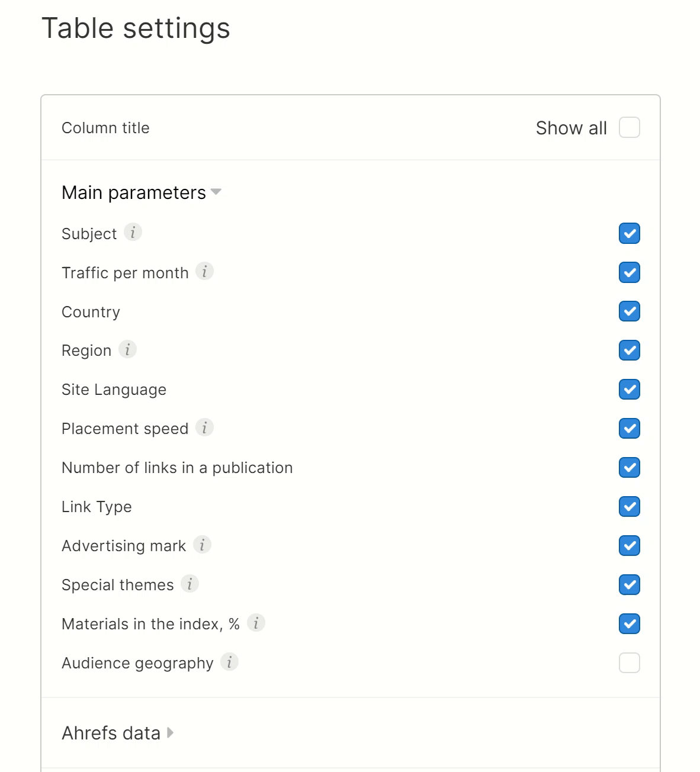Select the Main parameters heading
The image size is (700, 772).
[x=134, y=192]
